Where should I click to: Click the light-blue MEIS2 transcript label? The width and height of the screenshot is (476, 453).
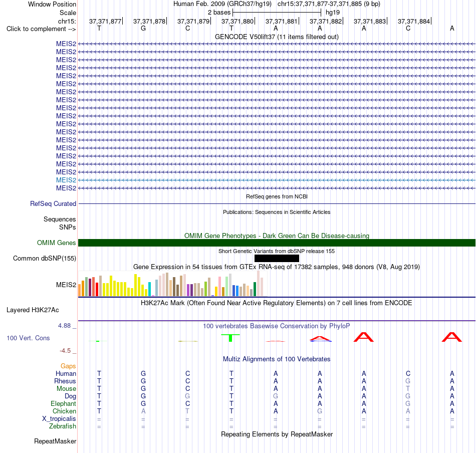click(x=66, y=180)
